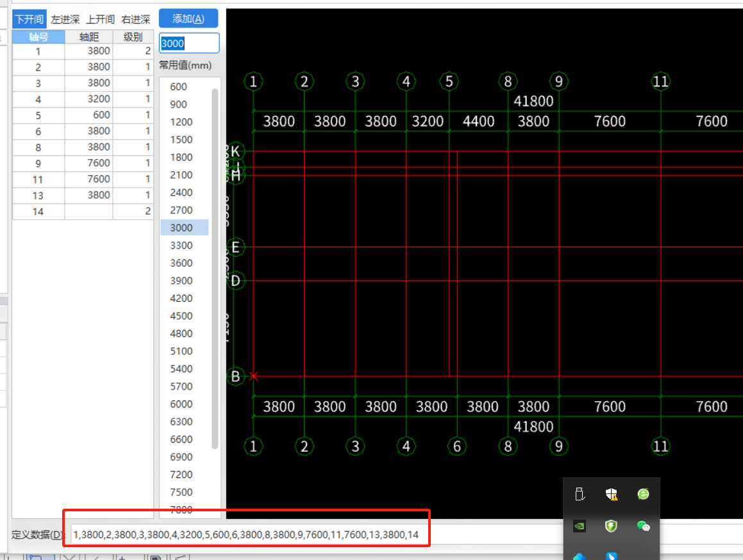Screen dimensions: 743x560
Task: Switch to the 上开间 tab
Action: point(100,19)
